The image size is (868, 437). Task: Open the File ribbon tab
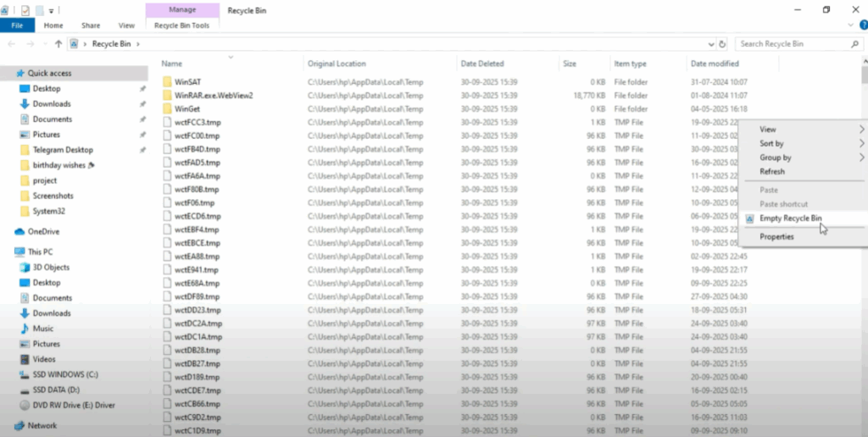click(x=17, y=25)
